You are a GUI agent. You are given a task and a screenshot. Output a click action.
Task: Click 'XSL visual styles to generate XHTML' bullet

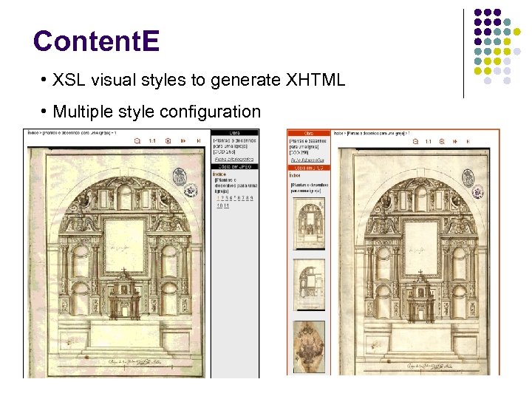pos(199,80)
